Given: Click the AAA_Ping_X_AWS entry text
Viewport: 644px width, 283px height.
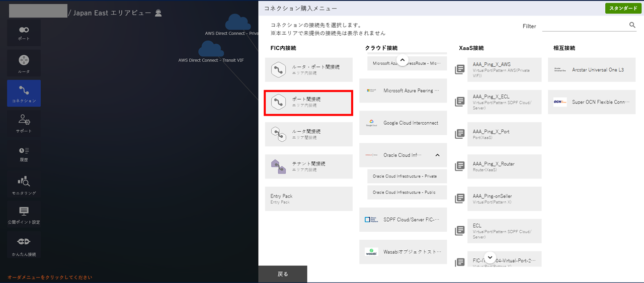Looking at the screenshot, I should coord(492,65).
